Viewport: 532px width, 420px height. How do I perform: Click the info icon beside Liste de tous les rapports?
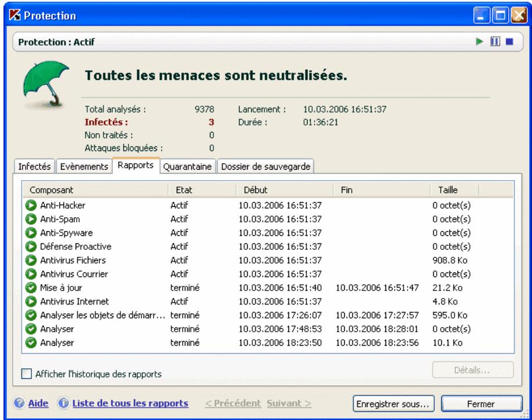pyautogui.click(x=63, y=403)
